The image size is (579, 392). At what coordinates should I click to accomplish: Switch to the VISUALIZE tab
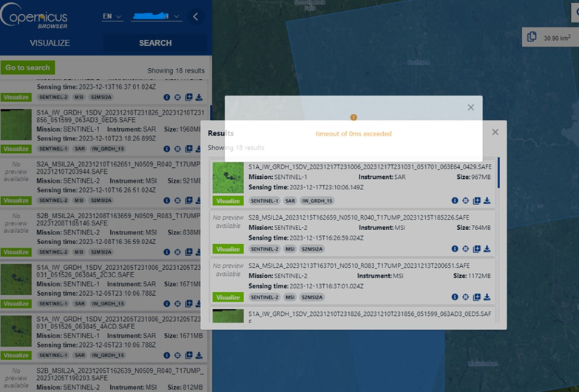(x=50, y=43)
